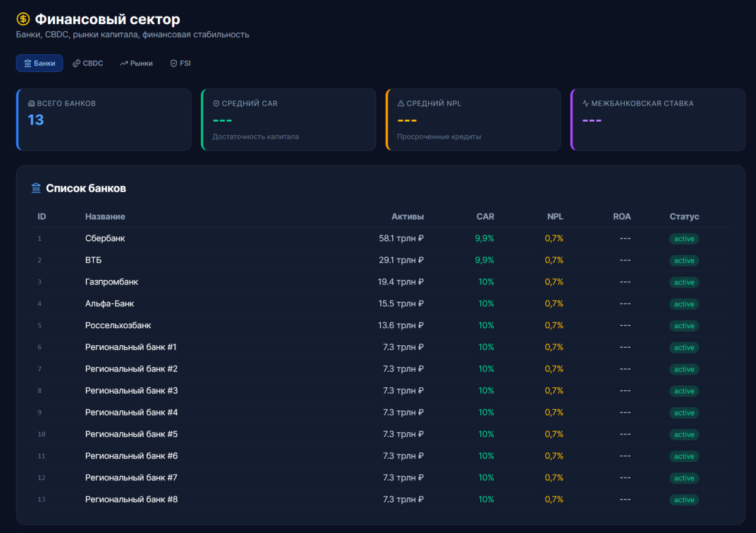Click the Достаточность капитала caption
The height and width of the screenshot is (533, 756).
256,137
